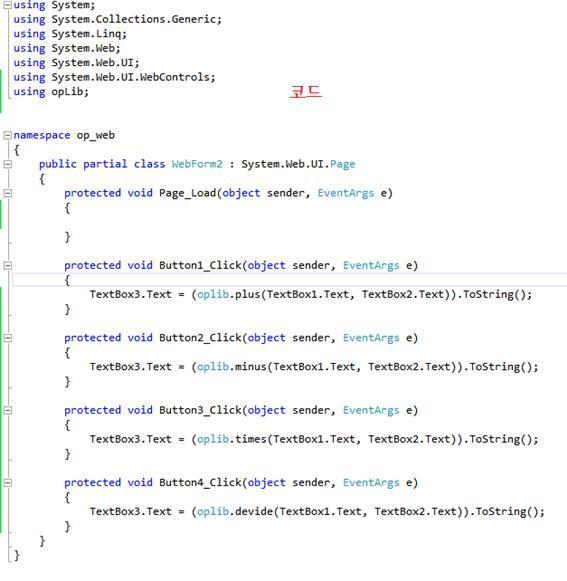Viewport: 567px width, 581px height.
Task: Click the 'using System.Web;' line
Action: 67,48
